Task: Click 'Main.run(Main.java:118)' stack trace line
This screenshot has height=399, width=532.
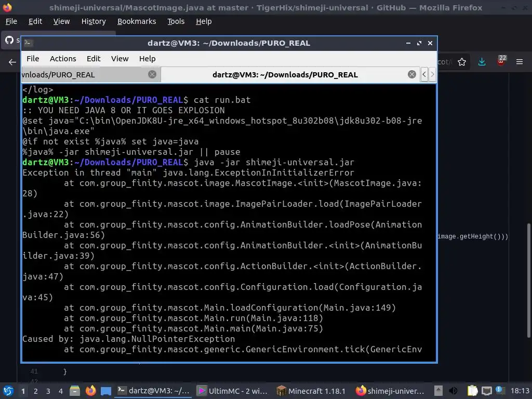Action: tap(193, 318)
